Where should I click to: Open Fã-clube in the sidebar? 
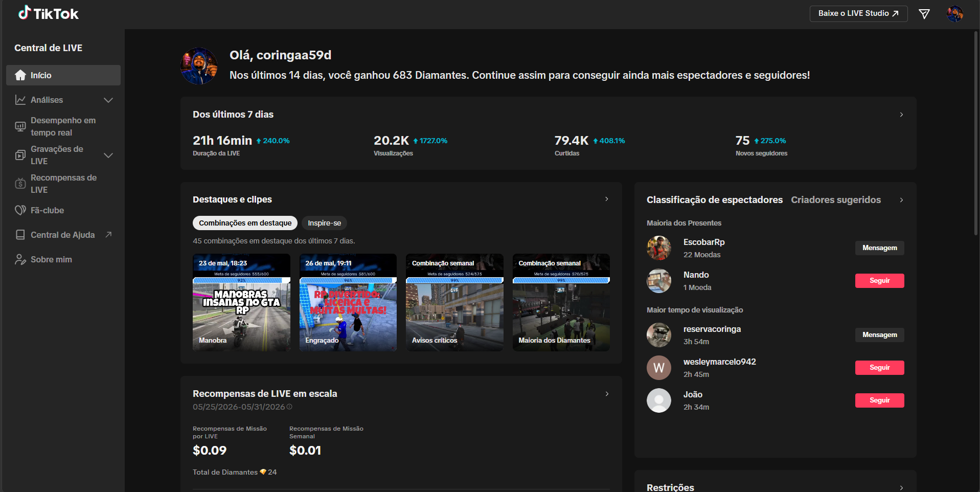tap(63, 210)
